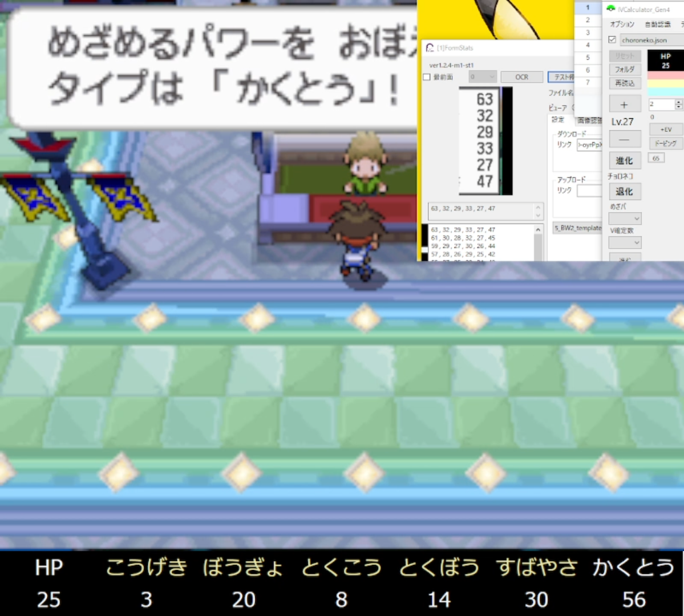The height and width of the screenshot is (616, 684).
Task: Select row 4 in the number list
Action: point(588,45)
